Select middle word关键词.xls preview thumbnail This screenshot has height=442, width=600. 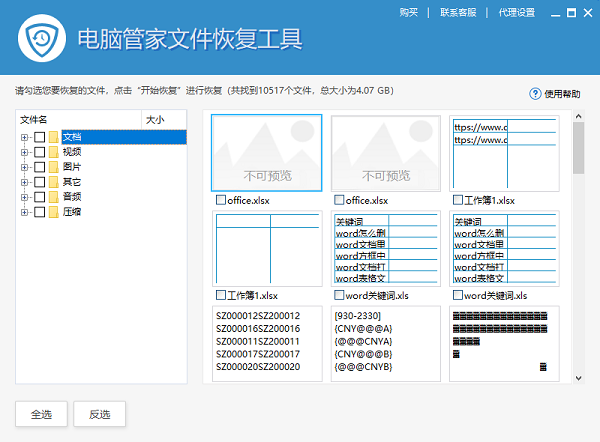pos(386,248)
